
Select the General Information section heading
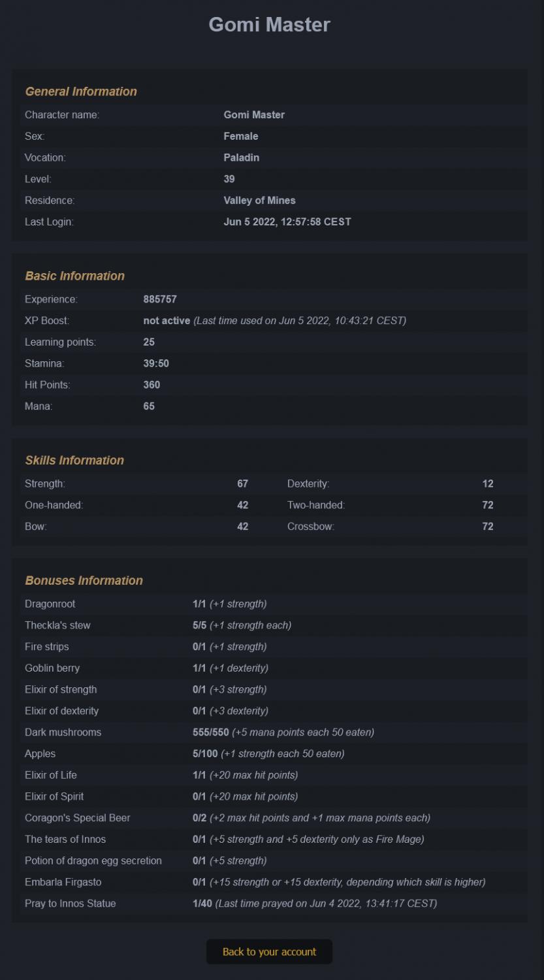point(81,91)
